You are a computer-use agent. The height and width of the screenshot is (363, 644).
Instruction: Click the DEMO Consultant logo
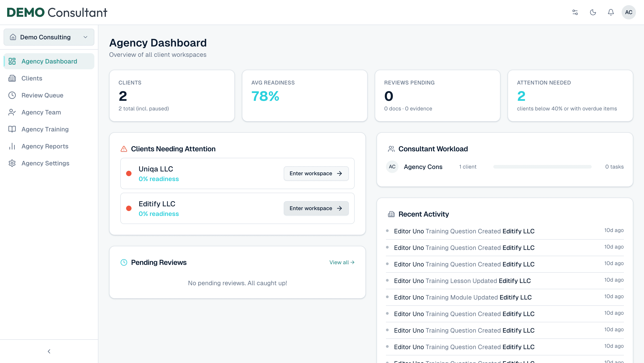57,13
